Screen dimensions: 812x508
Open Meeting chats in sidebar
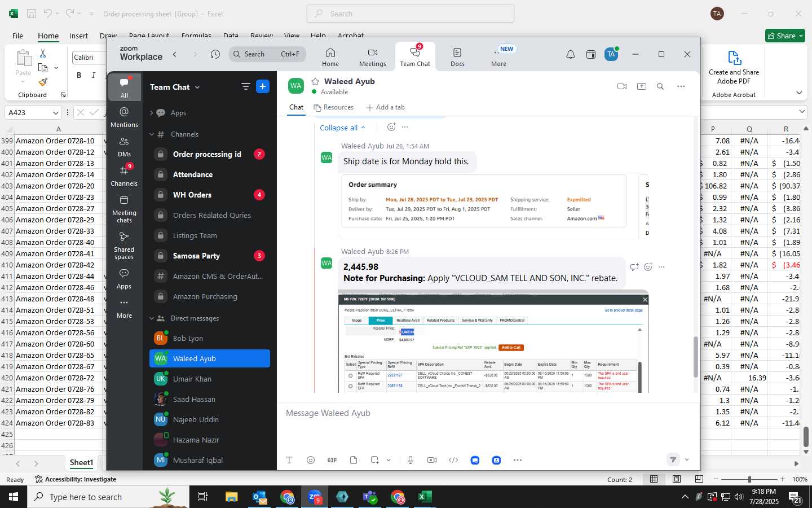[x=124, y=209]
